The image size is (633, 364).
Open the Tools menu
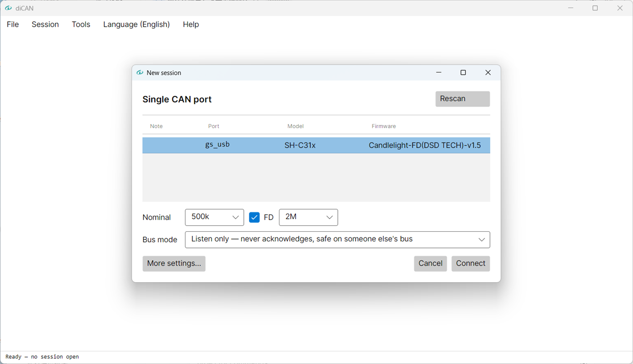point(81,25)
